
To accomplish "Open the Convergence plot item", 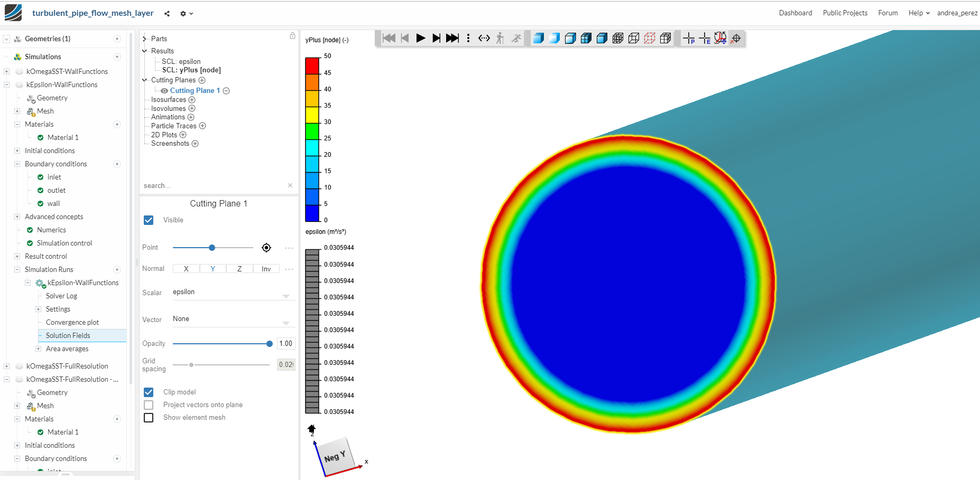I will point(72,322).
